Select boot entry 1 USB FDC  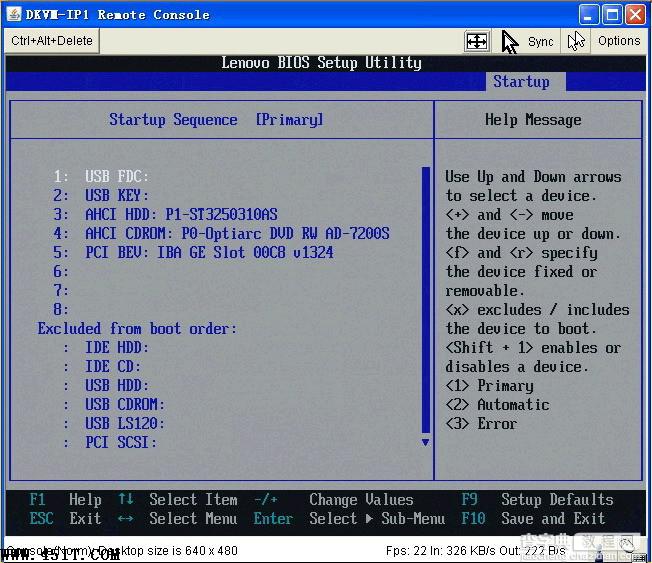pyautogui.click(x=101, y=176)
